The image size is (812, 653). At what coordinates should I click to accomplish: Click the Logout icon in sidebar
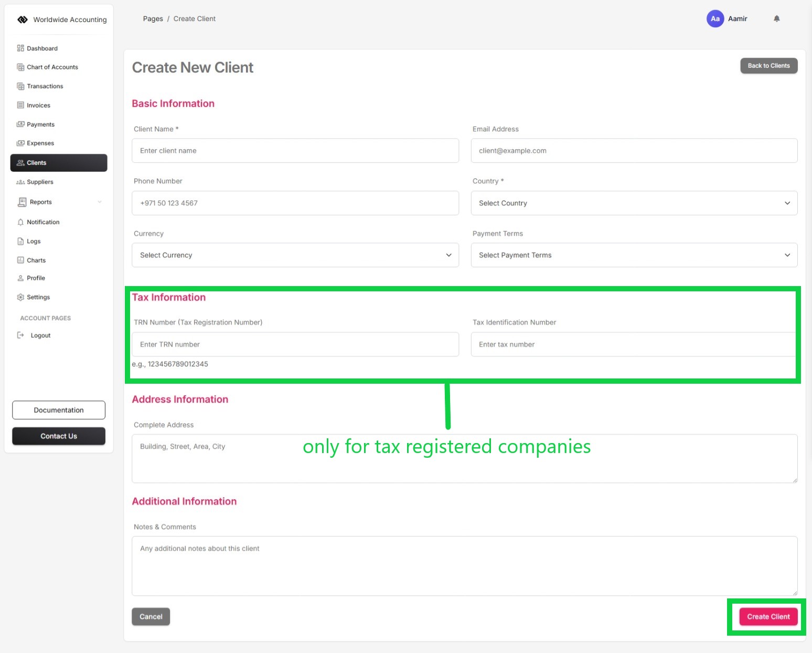pos(20,335)
